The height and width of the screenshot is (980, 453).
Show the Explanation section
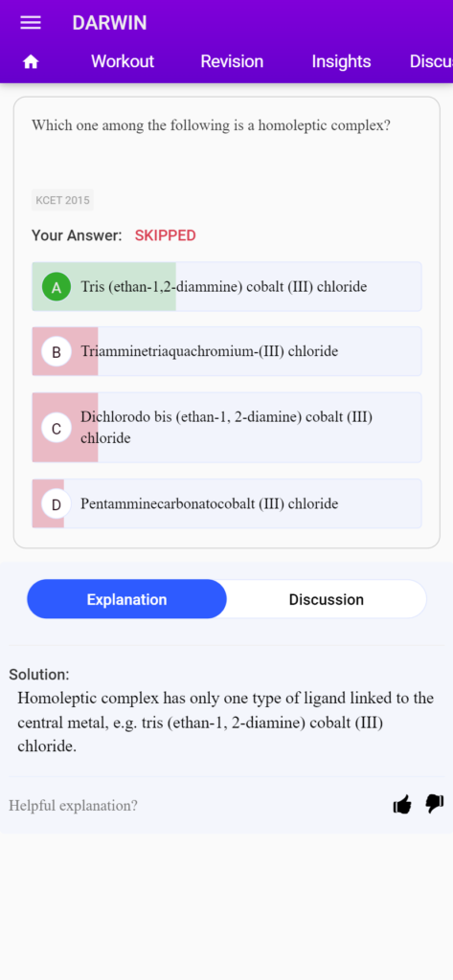(x=127, y=599)
